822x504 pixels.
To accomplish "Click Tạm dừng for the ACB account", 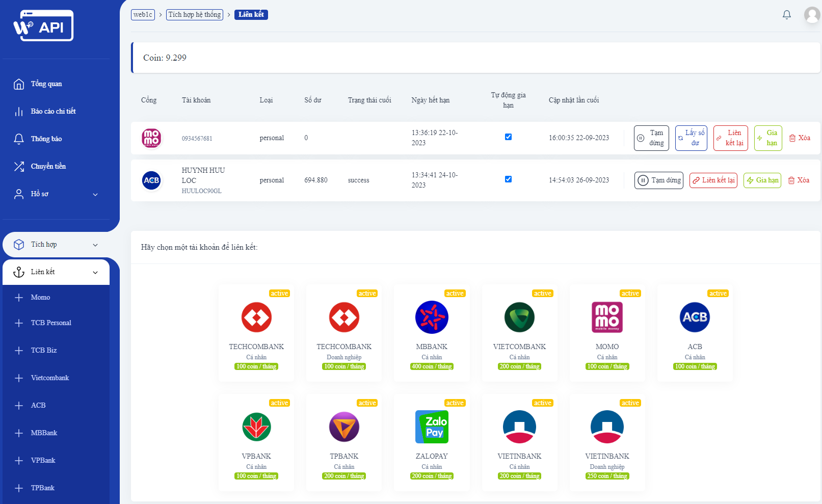I will [x=659, y=180].
